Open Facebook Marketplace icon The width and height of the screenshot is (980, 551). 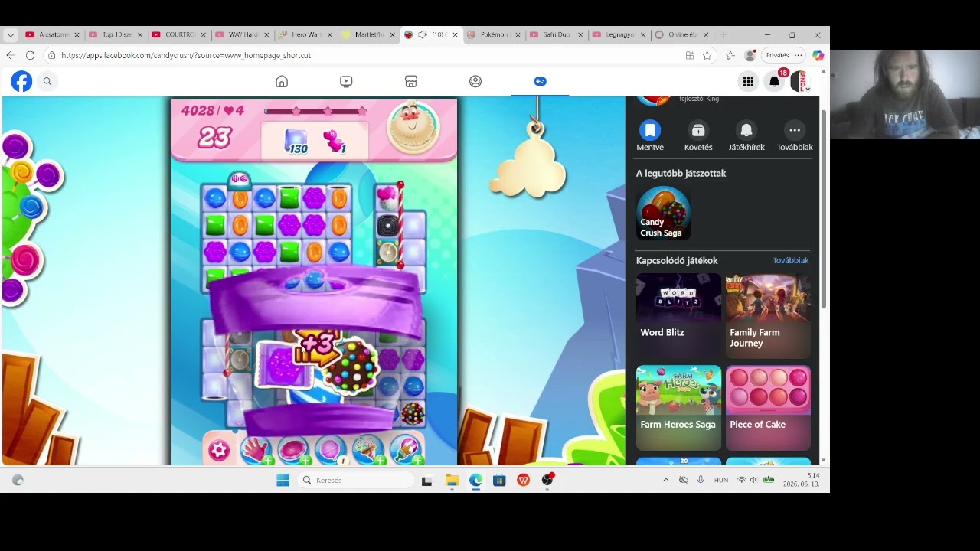[411, 81]
